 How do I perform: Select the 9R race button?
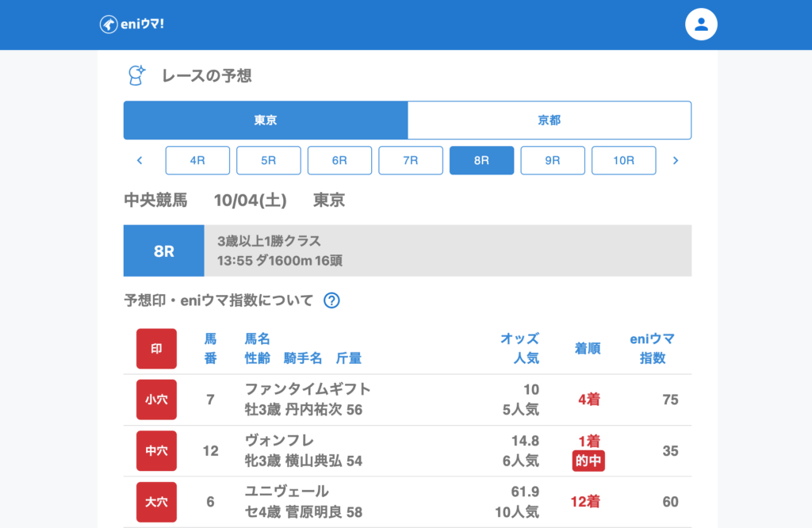tap(553, 160)
